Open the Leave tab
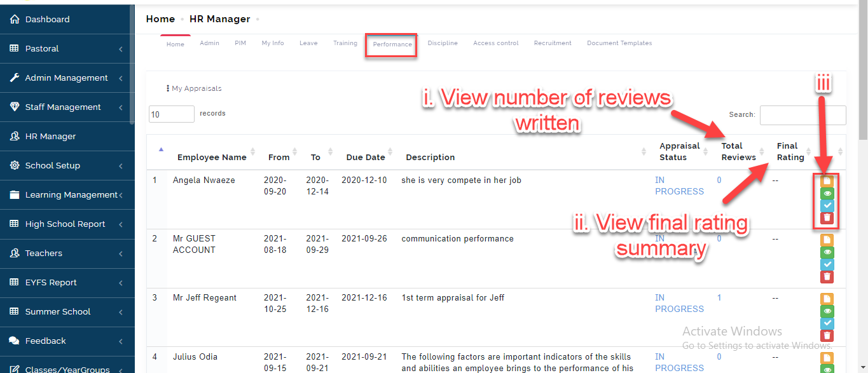 coord(308,43)
